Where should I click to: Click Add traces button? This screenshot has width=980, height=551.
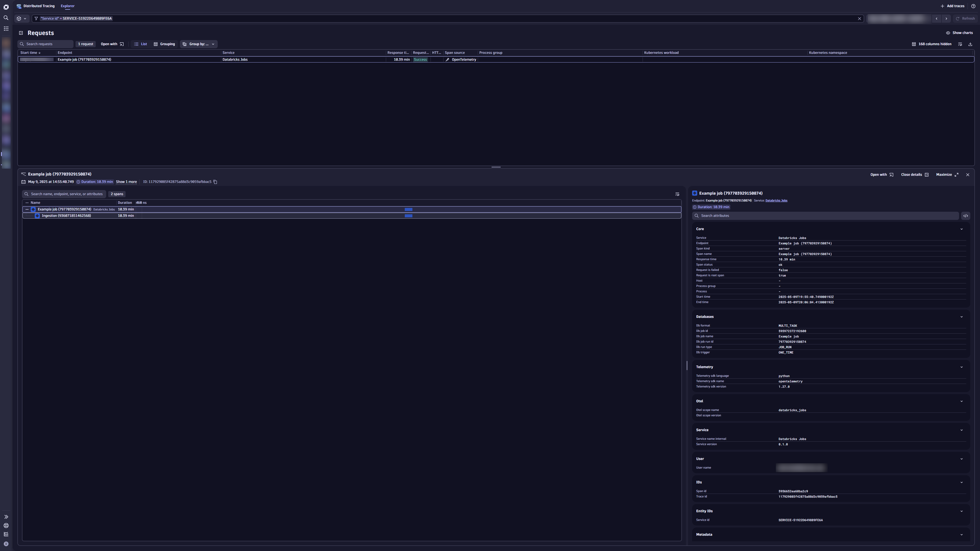pos(952,6)
